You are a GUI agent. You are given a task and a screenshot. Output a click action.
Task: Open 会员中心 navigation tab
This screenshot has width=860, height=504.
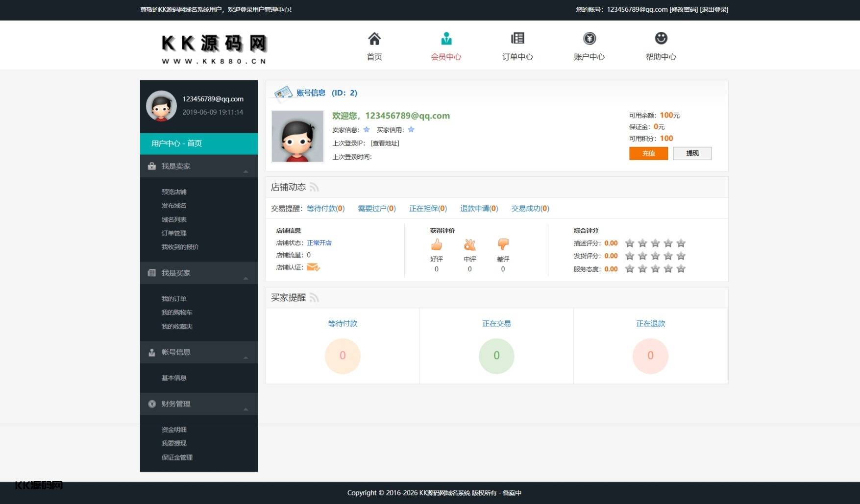446,57
